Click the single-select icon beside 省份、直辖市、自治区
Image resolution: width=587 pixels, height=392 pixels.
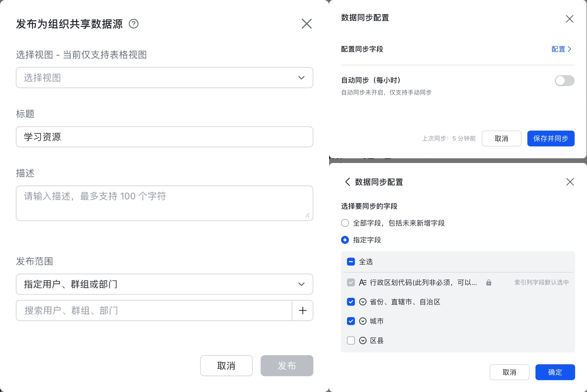coord(363,302)
